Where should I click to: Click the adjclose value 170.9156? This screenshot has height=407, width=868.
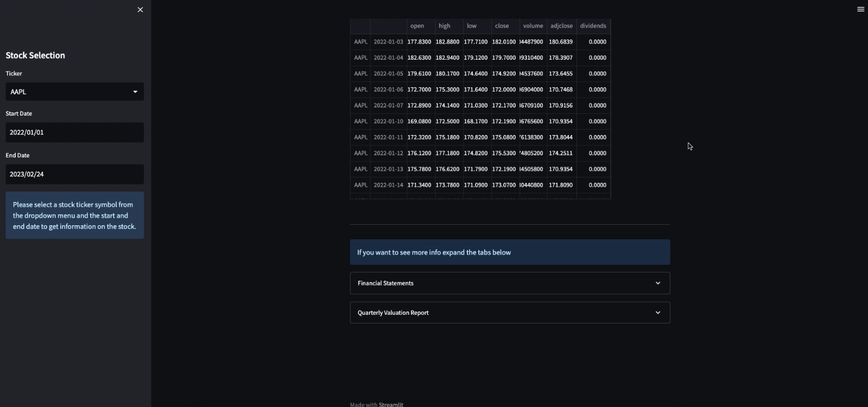pyautogui.click(x=561, y=105)
